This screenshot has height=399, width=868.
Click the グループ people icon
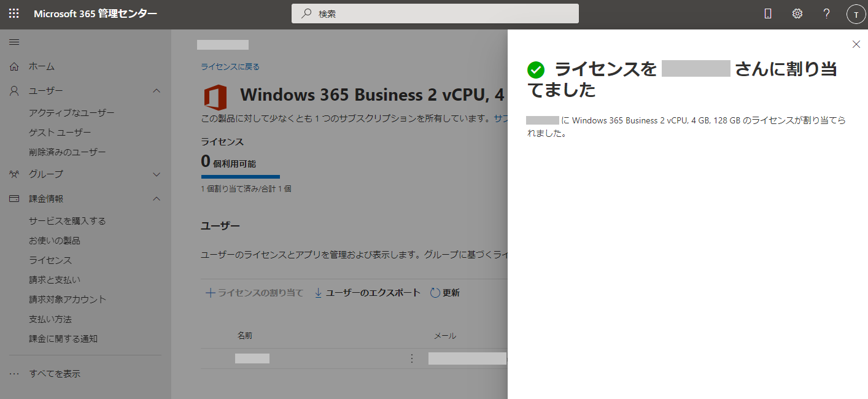[x=14, y=174]
